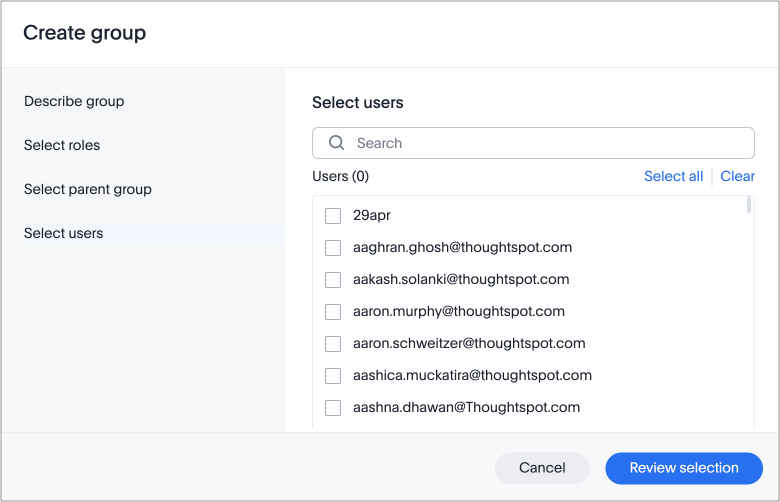Click the user list scrollbar
The image size is (780, 502).
[x=749, y=205]
